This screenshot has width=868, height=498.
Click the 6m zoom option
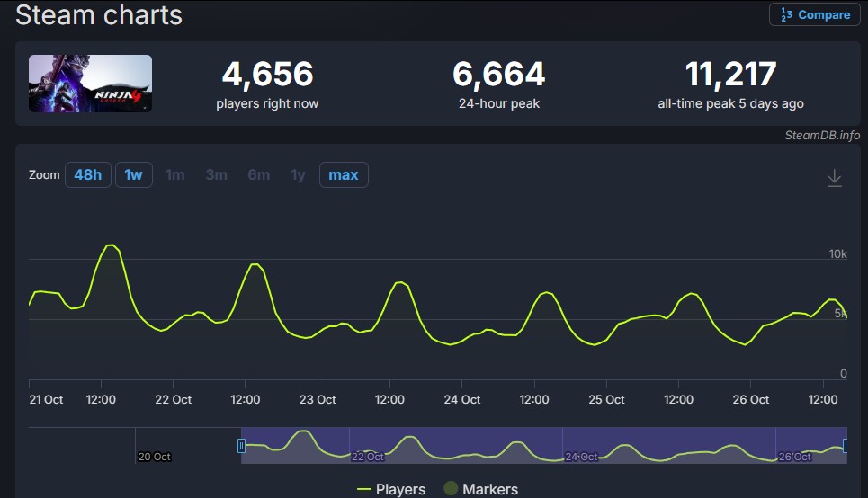[258, 174]
